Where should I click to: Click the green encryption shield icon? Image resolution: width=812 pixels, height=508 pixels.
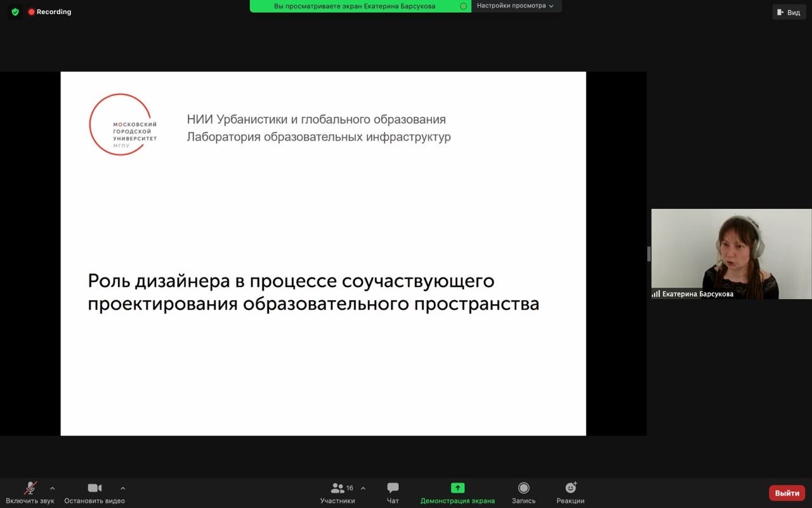pyautogui.click(x=15, y=12)
